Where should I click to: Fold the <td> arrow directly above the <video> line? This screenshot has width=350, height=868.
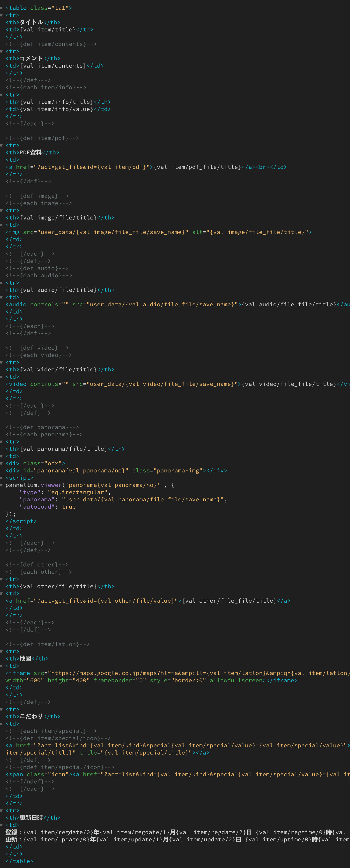coord(2,377)
